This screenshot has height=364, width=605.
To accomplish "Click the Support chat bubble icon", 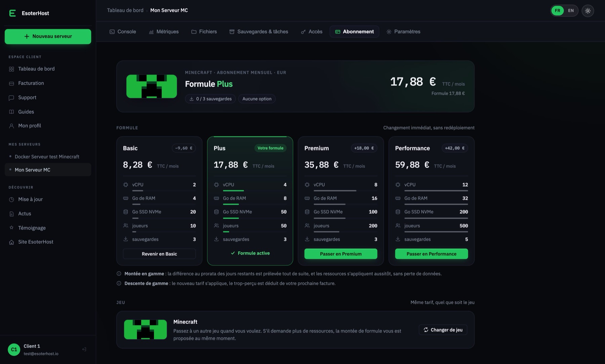I will (x=11, y=98).
